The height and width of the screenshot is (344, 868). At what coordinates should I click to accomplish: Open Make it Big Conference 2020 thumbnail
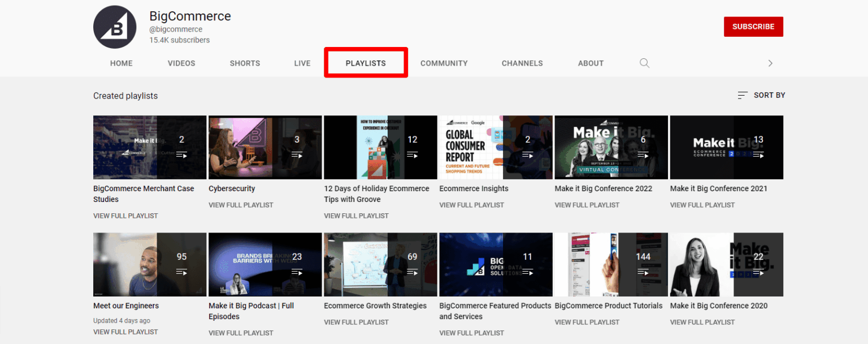[727, 264]
